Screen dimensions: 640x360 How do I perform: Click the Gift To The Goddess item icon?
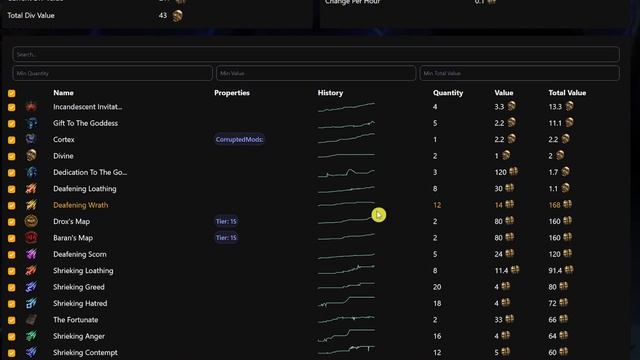tap(31, 123)
